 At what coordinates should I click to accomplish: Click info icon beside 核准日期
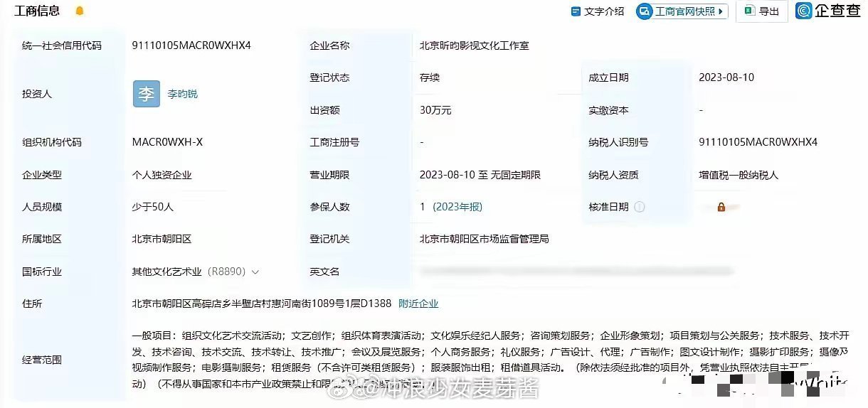pyautogui.click(x=640, y=207)
